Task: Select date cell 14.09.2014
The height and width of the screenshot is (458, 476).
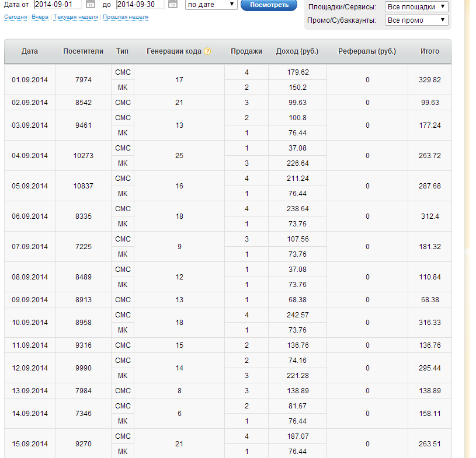Action: 30,414
